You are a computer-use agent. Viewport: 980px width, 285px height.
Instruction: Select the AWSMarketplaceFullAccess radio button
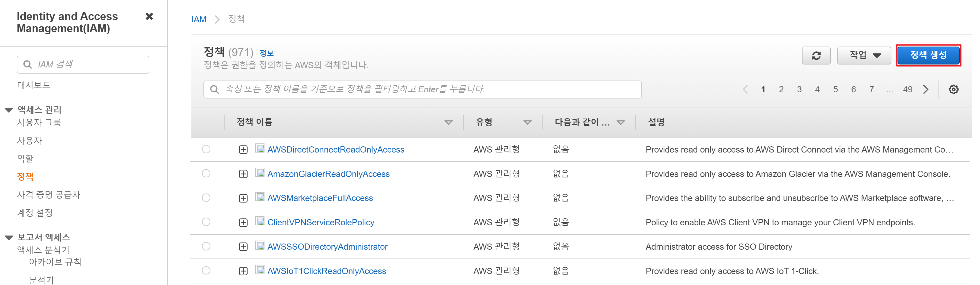pos(206,198)
